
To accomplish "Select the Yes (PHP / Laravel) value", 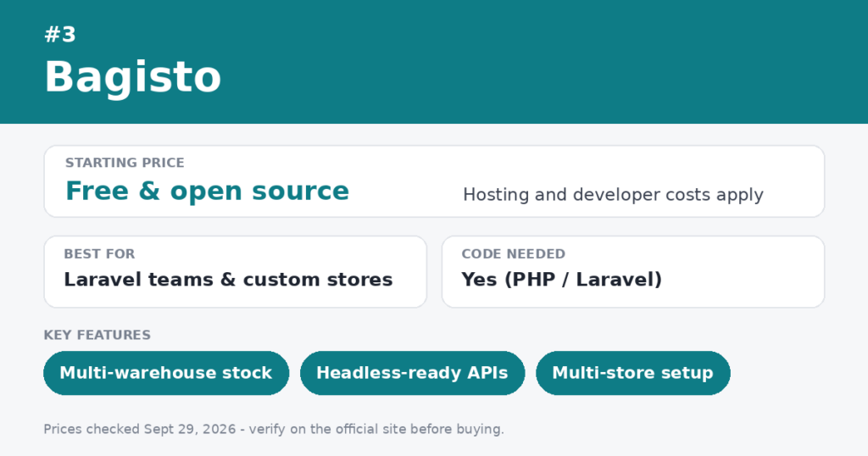I will [562, 280].
